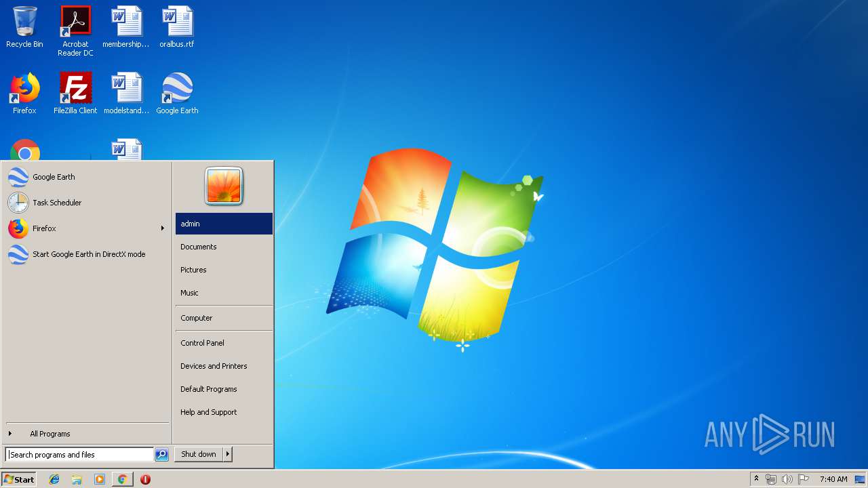This screenshot has width=868, height=488.
Task: Open Windows Explorer from the taskbar
Action: point(77,479)
